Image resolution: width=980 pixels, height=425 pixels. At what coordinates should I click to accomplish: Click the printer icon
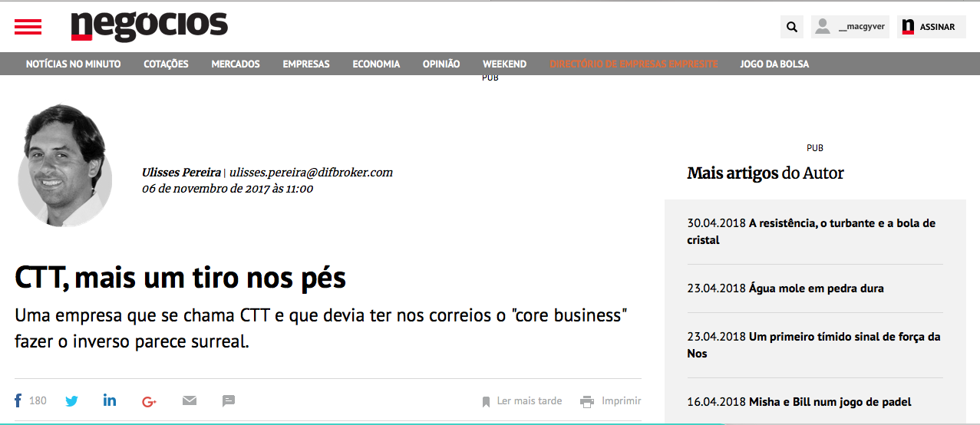(x=587, y=401)
